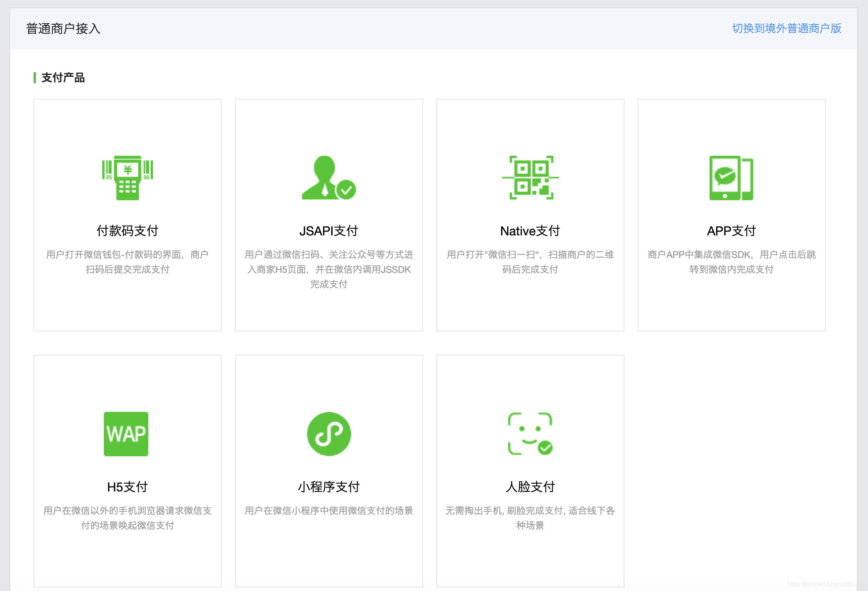The width and height of the screenshot is (868, 591).
Task: Click the 普通商户接入 header title
Action: coord(63,28)
